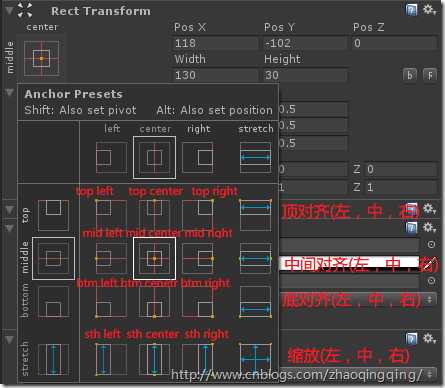The width and height of the screenshot is (445, 388).
Task: Choose middle left anchor preset
Action: coord(111,258)
